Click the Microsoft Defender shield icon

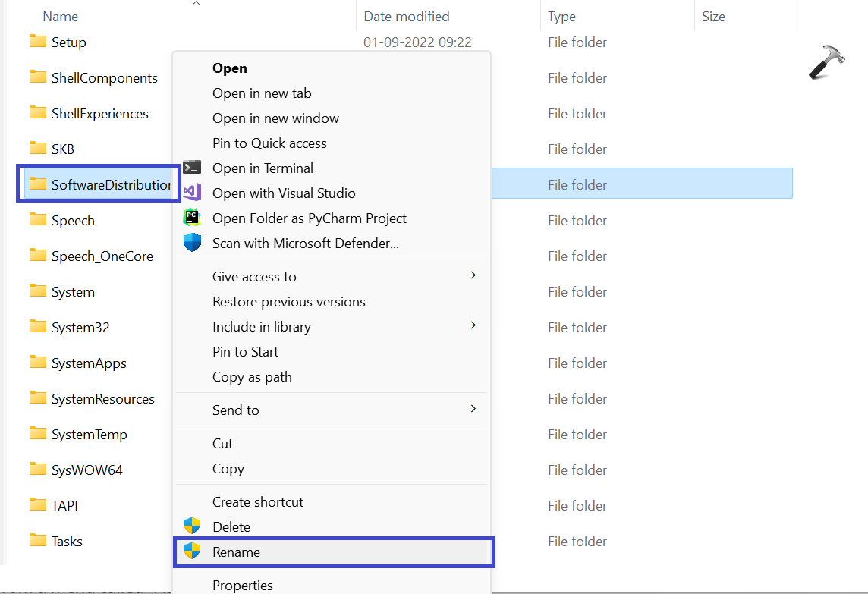(x=192, y=243)
